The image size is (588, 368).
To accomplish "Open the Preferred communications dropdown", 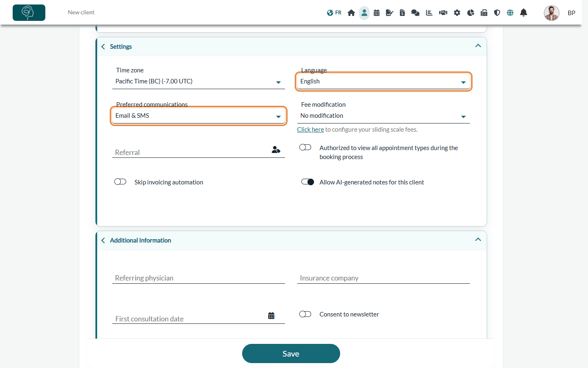I will [x=198, y=116].
